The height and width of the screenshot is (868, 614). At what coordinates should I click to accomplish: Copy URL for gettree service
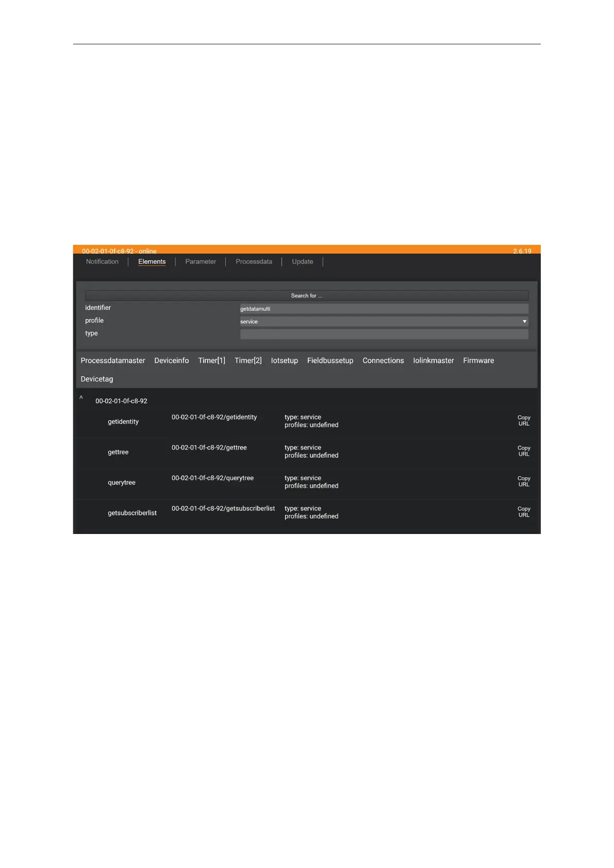click(x=524, y=451)
